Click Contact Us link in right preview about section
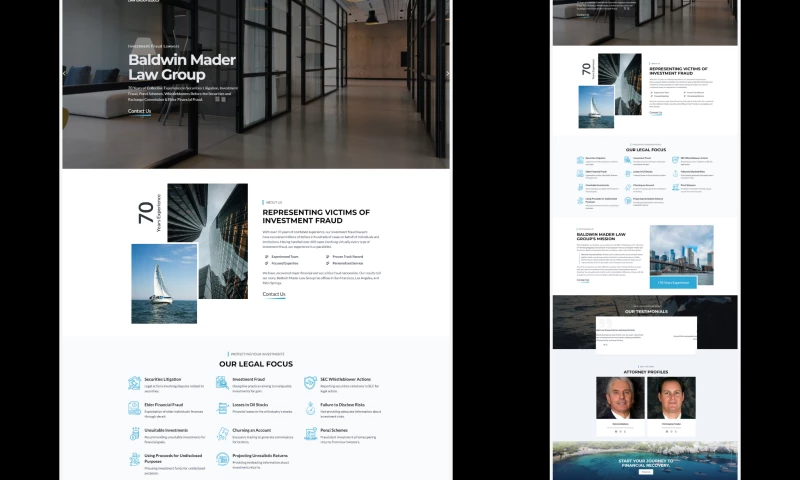 point(656,113)
